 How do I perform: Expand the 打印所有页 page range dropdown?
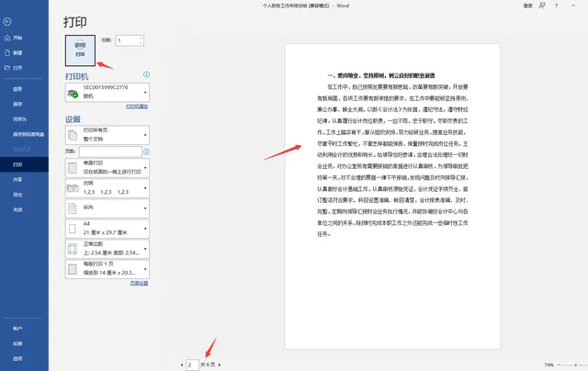click(107, 135)
